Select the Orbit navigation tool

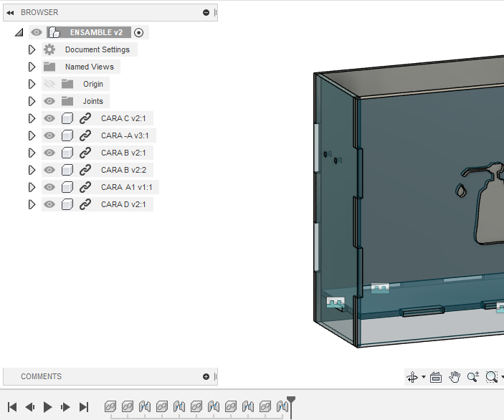point(412,376)
